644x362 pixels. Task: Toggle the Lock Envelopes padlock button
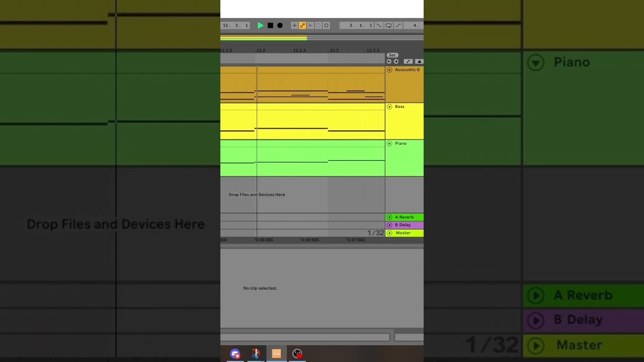419,61
